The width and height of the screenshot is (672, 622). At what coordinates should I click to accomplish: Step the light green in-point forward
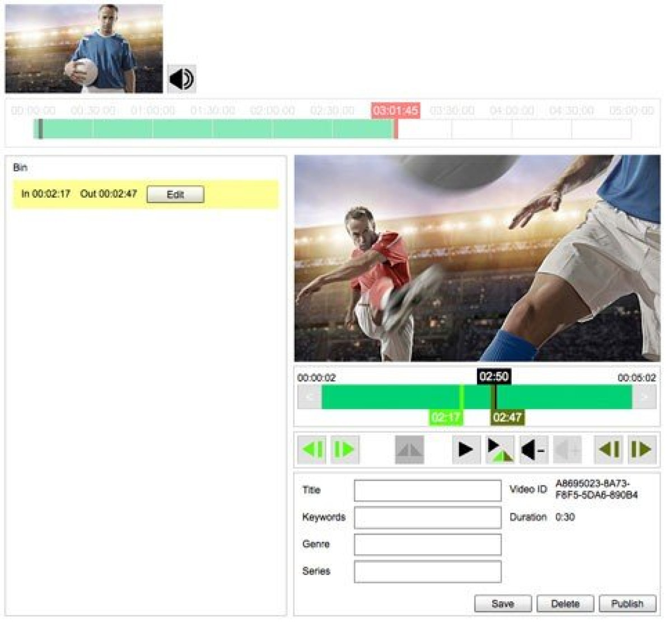344,450
